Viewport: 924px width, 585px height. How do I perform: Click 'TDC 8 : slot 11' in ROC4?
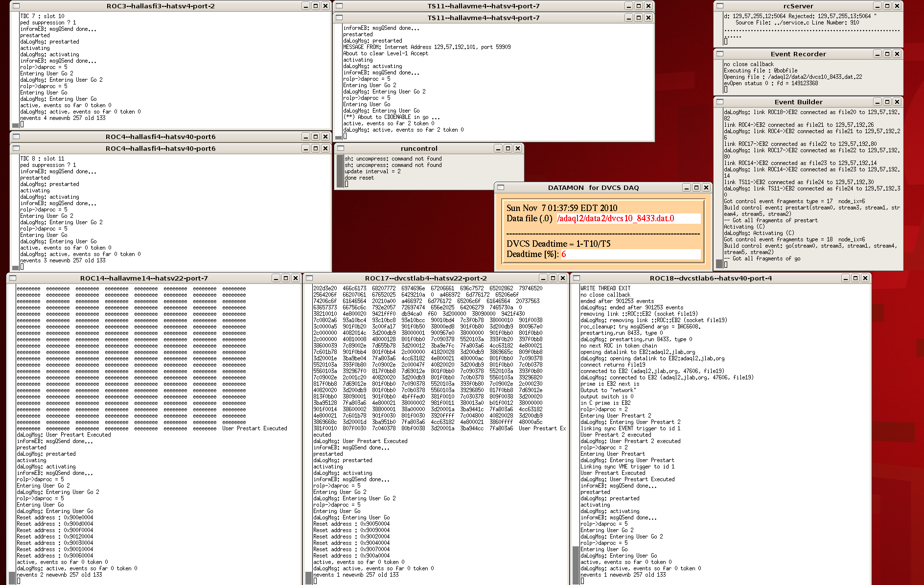point(42,159)
